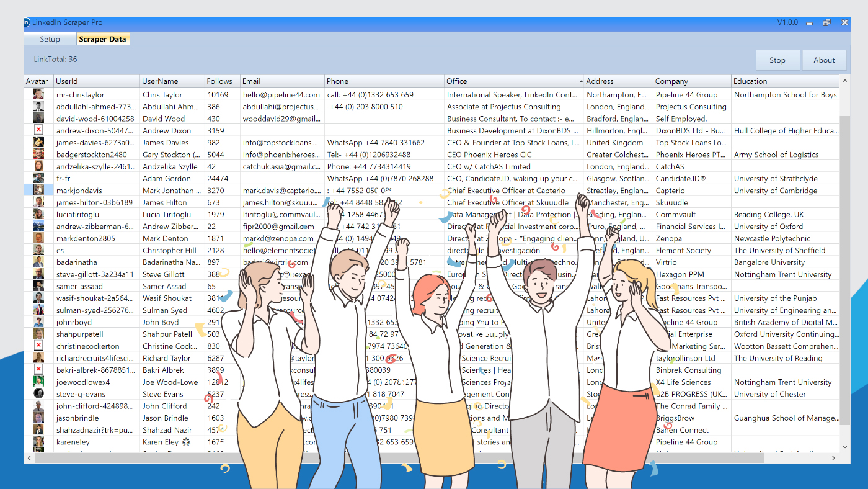This screenshot has width=868, height=489.
Task: Click the education cell 'Guanghua School of Manage...'
Action: (x=785, y=418)
